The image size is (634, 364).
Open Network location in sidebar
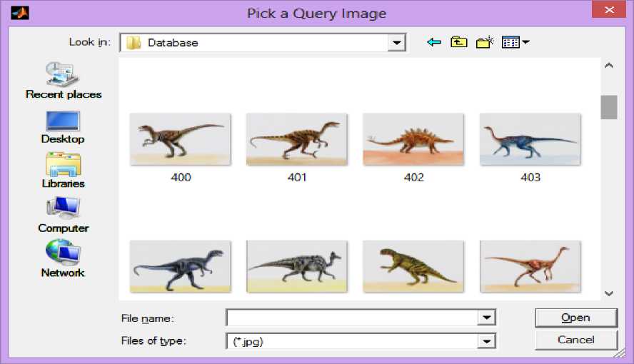[63, 259]
